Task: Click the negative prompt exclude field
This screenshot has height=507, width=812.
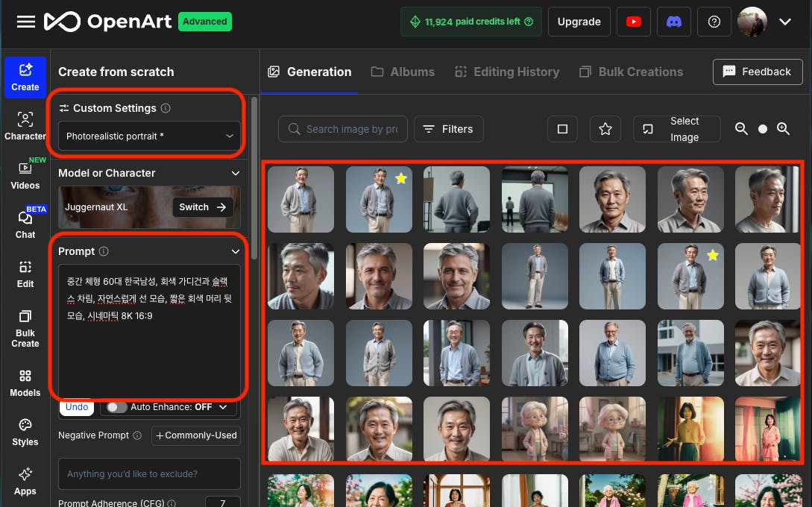Action: coord(149,474)
